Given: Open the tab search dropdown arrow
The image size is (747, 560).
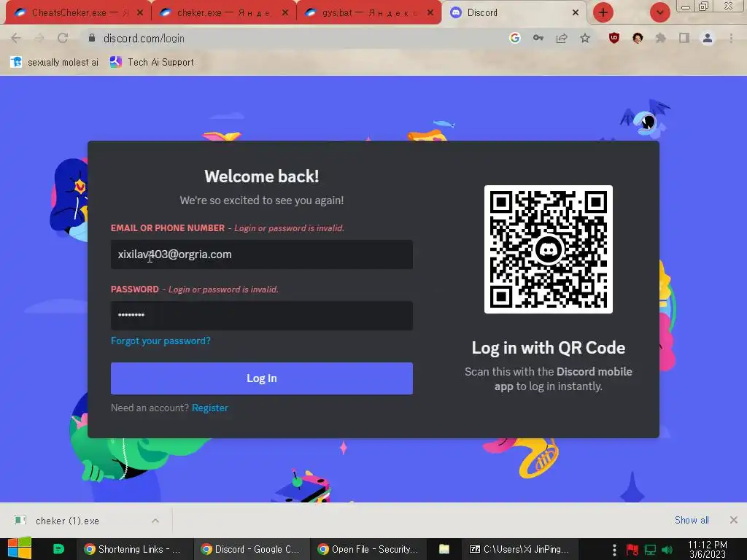Looking at the screenshot, I should click(659, 13).
